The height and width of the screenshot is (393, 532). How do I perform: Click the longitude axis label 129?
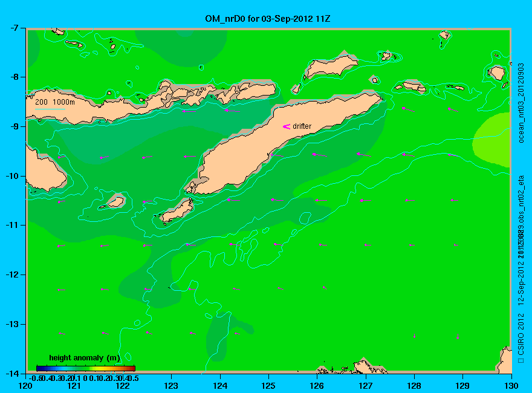click(x=463, y=386)
